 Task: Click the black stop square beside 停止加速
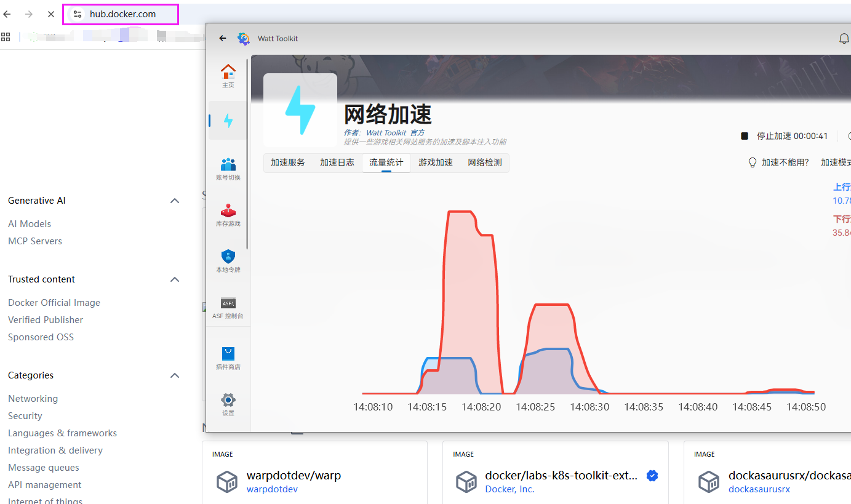(x=745, y=136)
